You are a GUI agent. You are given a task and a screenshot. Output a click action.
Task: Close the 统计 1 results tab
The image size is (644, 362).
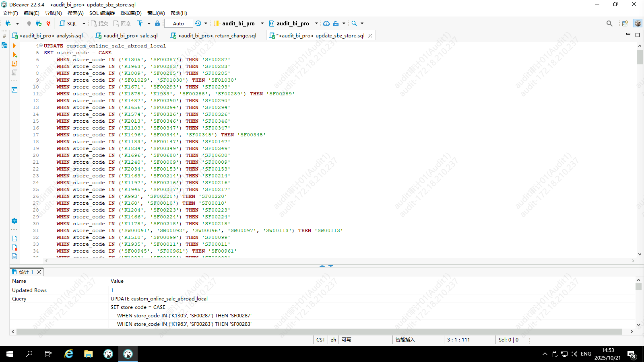39,272
